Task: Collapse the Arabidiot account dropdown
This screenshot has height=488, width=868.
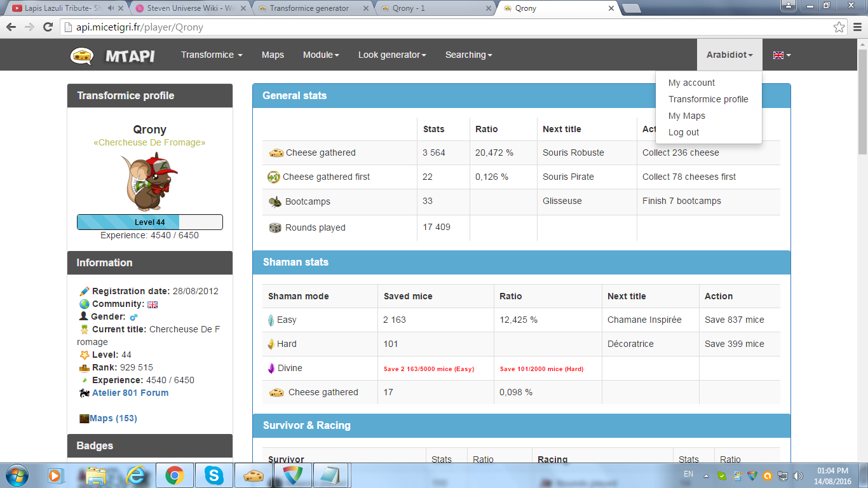Action: pyautogui.click(x=729, y=55)
